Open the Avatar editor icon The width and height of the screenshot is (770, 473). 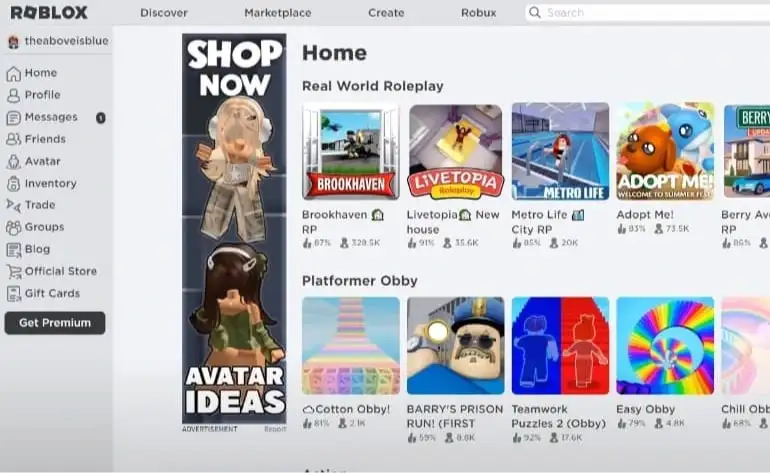(13, 162)
